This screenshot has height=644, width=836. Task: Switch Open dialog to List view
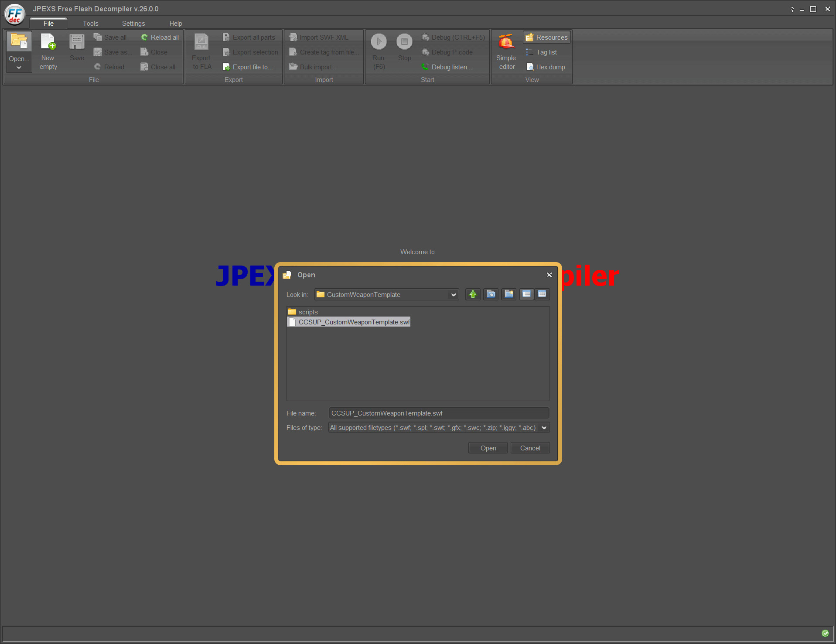click(527, 294)
